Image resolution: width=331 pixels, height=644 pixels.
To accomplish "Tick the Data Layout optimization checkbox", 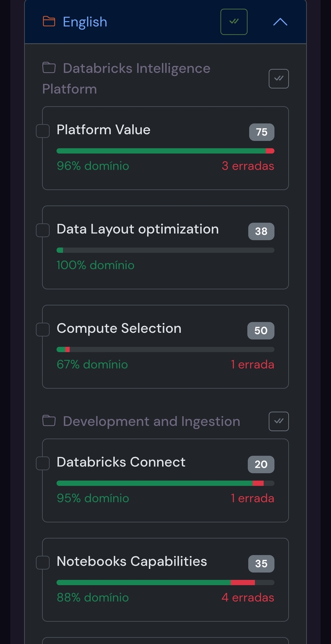I will (x=43, y=230).
